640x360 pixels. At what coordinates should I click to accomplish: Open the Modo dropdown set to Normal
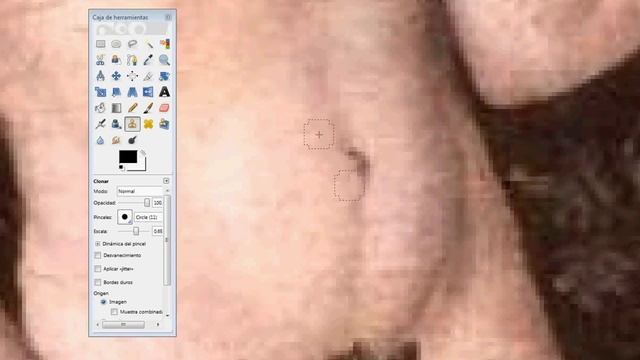tap(141, 191)
